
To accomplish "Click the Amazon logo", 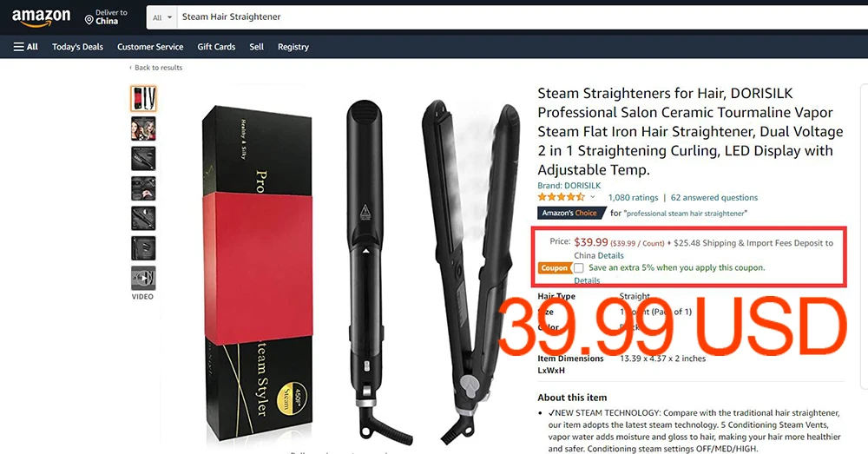I will coord(41,17).
